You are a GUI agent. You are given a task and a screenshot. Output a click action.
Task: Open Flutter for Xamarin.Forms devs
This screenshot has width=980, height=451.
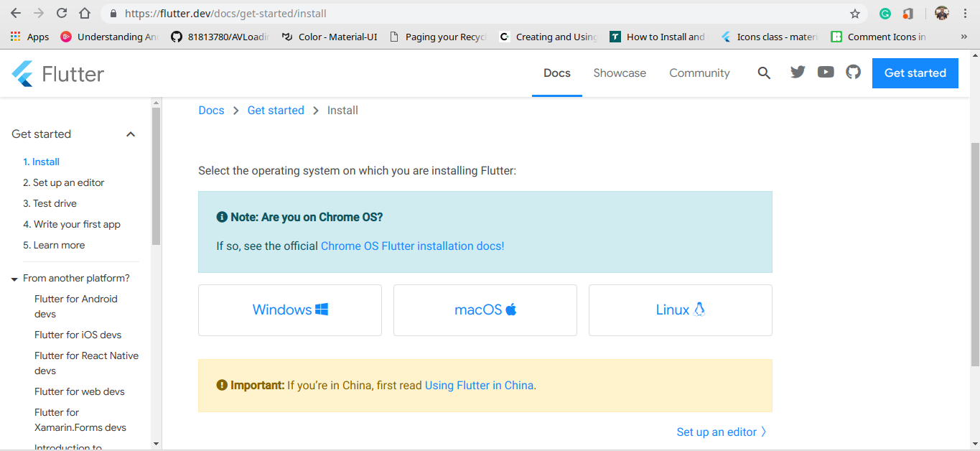tap(80, 420)
